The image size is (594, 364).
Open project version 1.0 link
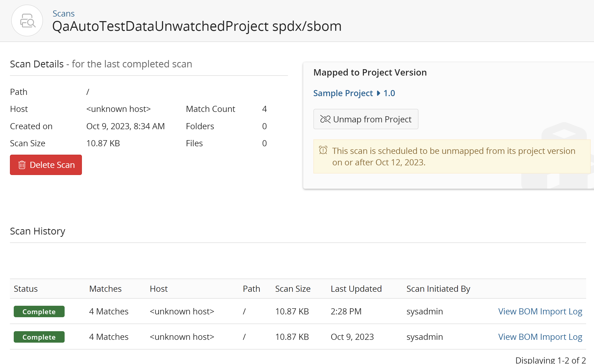coord(389,93)
